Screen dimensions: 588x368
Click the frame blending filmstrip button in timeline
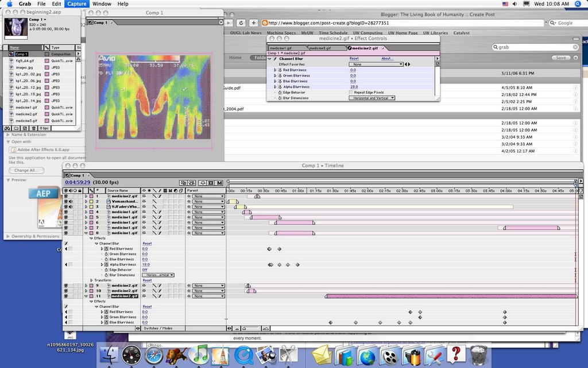pos(211,183)
